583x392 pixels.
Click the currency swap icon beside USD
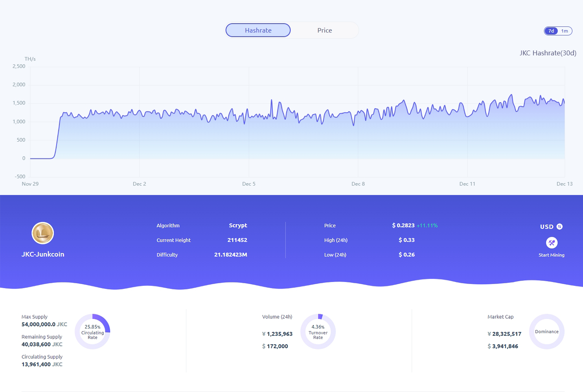pos(560,227)
